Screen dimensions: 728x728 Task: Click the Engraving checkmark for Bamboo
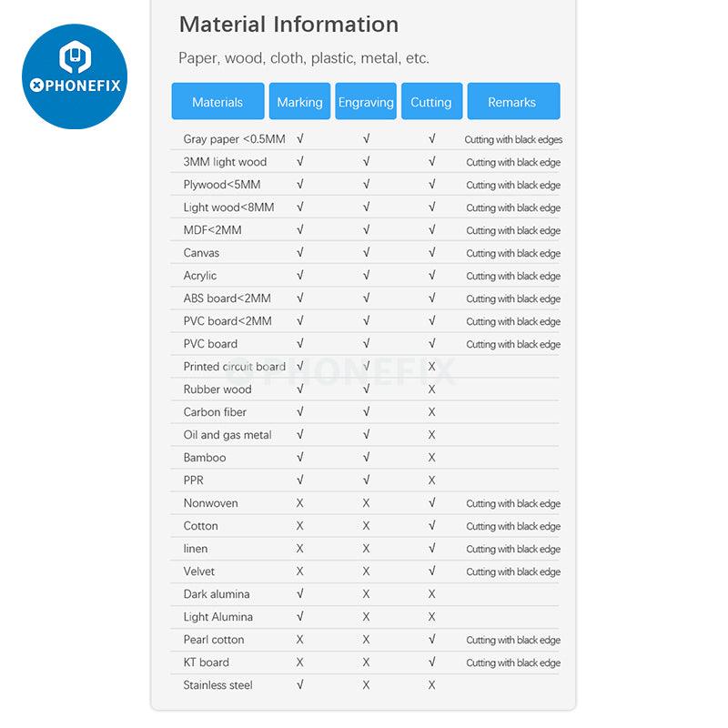[x=366, y=458]
